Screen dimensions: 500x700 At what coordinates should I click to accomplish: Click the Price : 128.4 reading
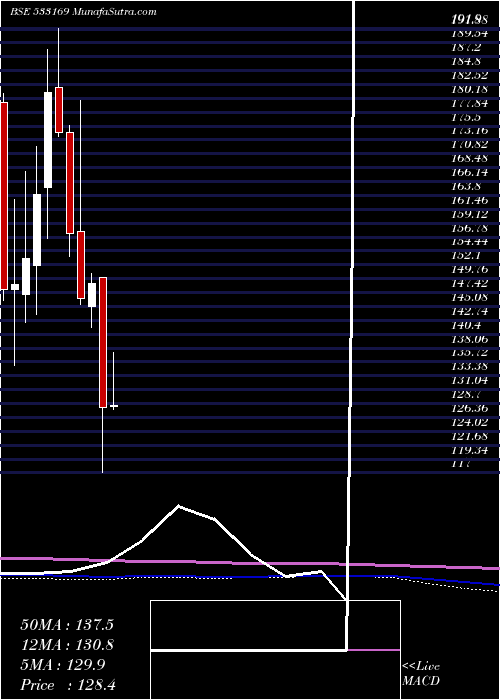coord(68,685)
